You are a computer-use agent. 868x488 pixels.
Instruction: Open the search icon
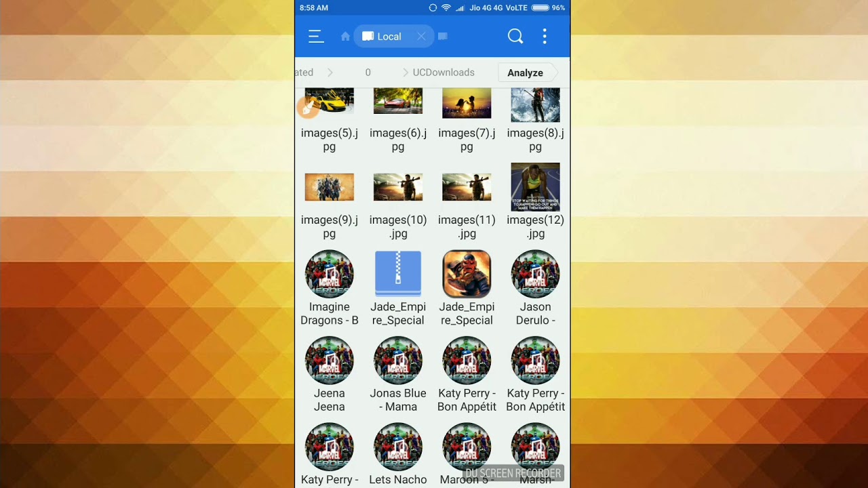tap(515, 37)
